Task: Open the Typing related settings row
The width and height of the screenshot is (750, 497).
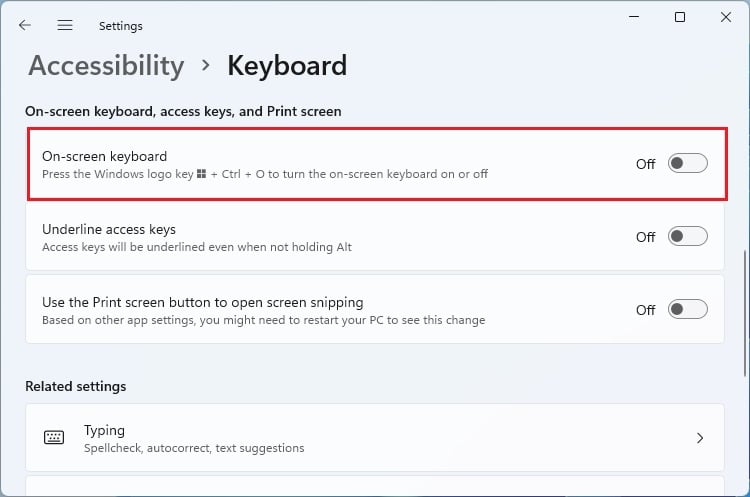Action: pyautogui.click(x=374, y=438)
